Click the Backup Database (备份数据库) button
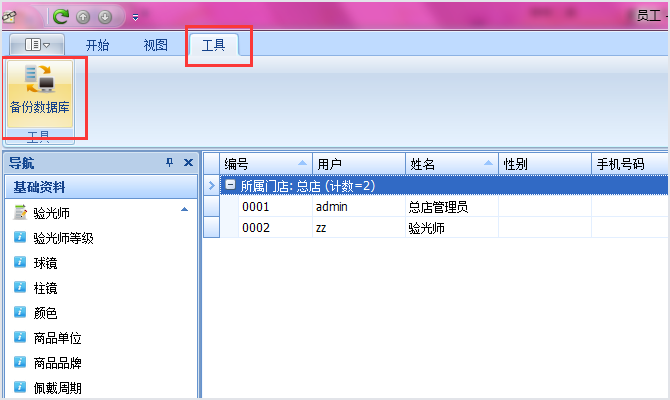Image resolution: width=670 pixels, height=400 pixels. 40,94
